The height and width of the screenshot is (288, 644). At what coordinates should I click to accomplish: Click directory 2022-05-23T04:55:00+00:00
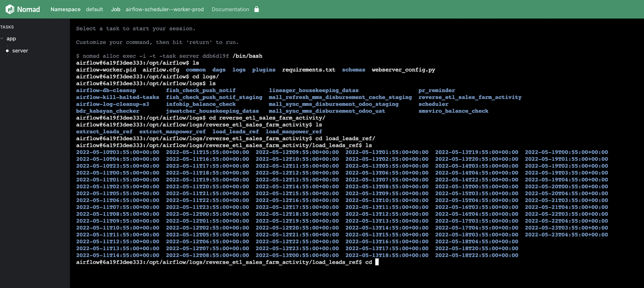(566, 235)
